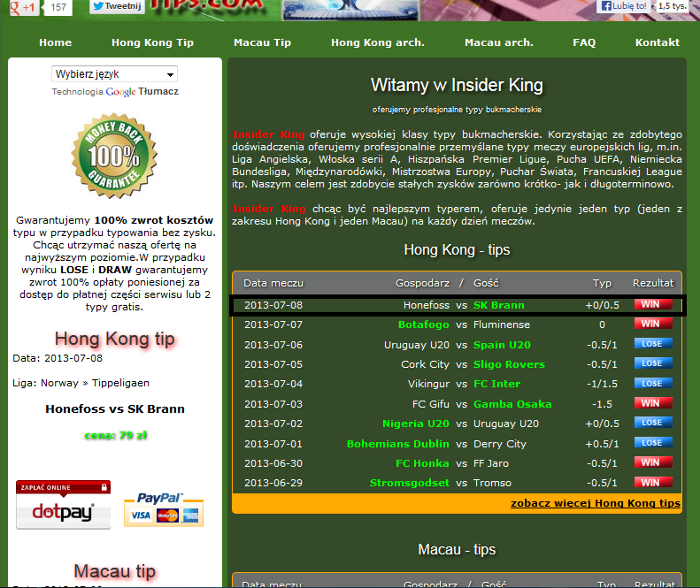Click the Macau tip sidebar heading
The width and height of the screenshot is (700, 588).
tap(115, 571)
